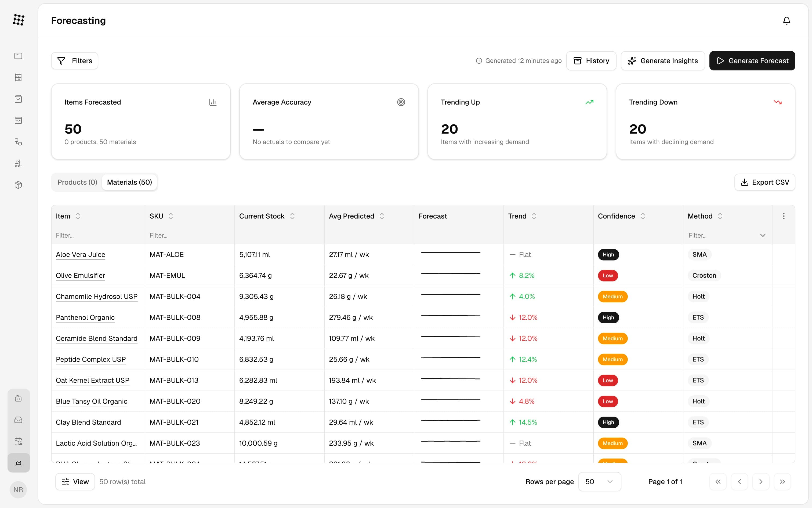Open Oat Kernel Extract USP link
The width and height of the screenshot is (812, 508).
[x=93, y=380]
